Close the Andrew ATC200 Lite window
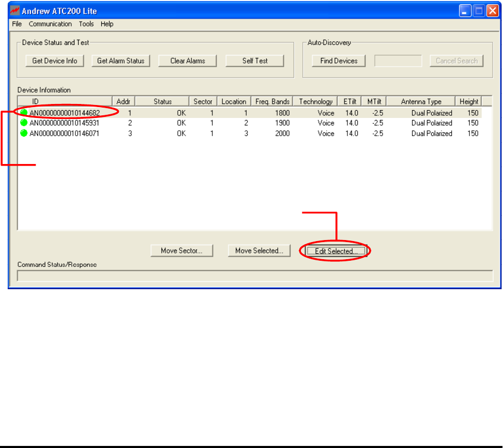The height and width of the screenshot is (448, 503). tap(493, 10)
